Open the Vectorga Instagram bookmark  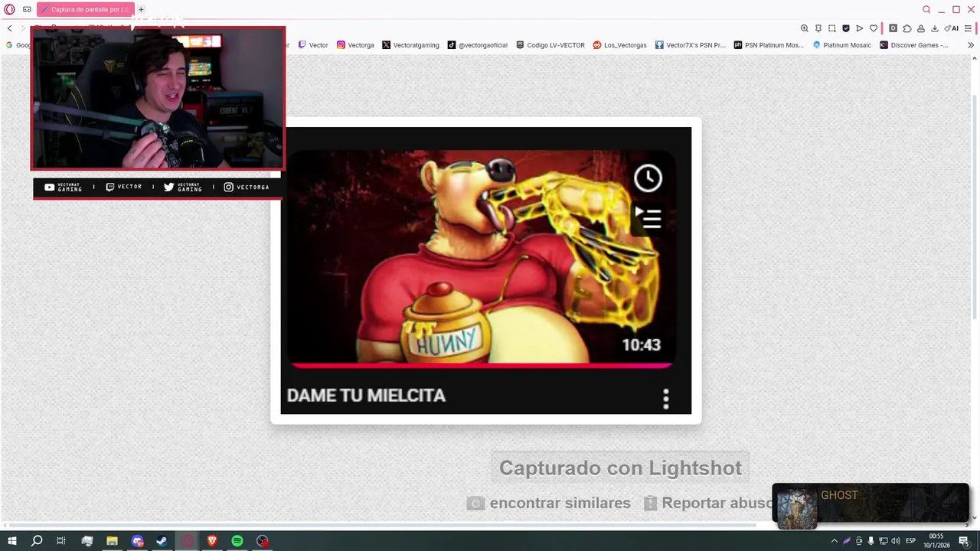pos(355,45)
